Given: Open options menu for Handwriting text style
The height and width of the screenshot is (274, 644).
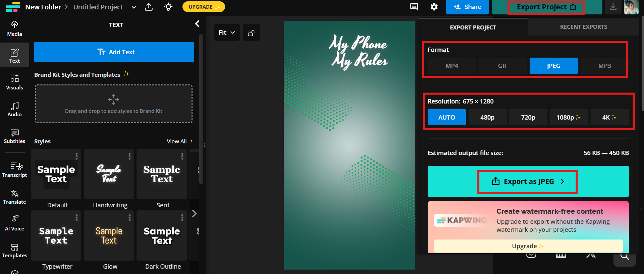Looking at the screenshot, I should pyautogui.click(x=129, y=156).
